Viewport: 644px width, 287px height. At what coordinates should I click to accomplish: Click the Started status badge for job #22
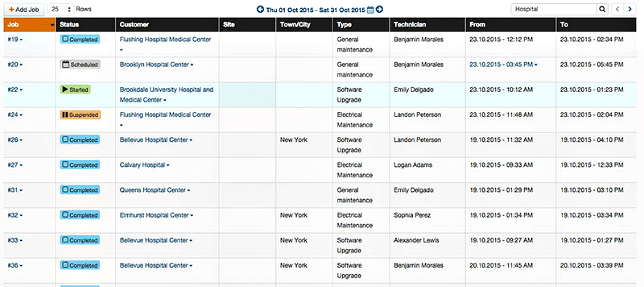[75, 90]
